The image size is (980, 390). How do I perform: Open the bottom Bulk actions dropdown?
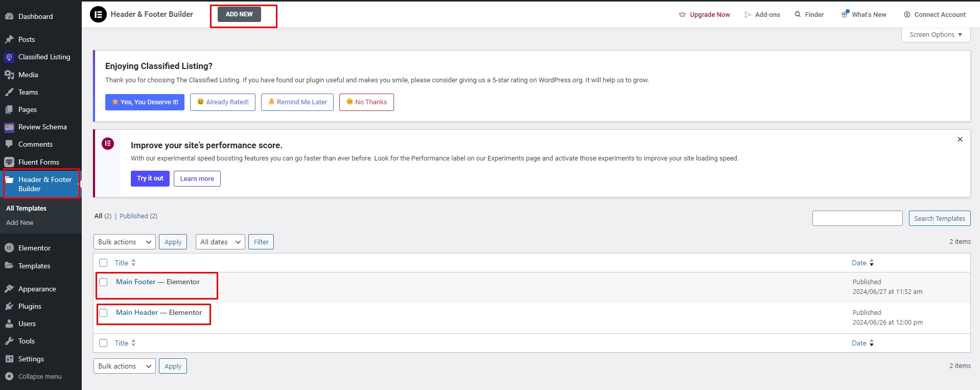(x=125, y=366)
